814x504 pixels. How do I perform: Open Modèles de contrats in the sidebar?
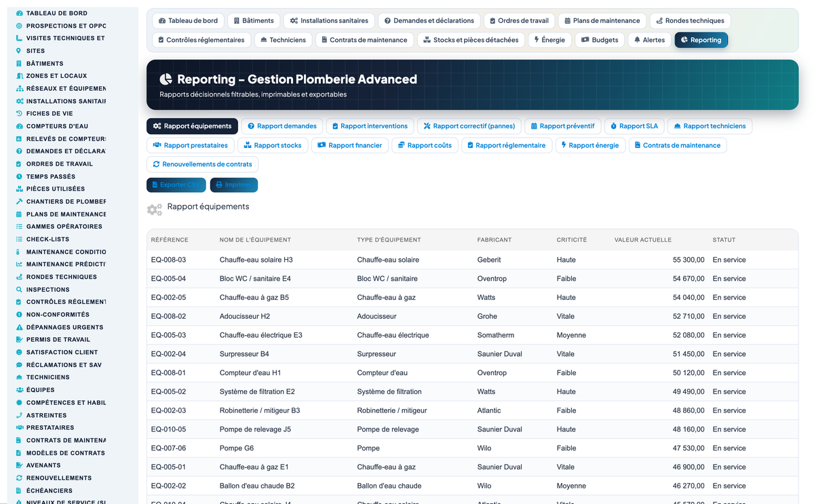pos(65,453)
